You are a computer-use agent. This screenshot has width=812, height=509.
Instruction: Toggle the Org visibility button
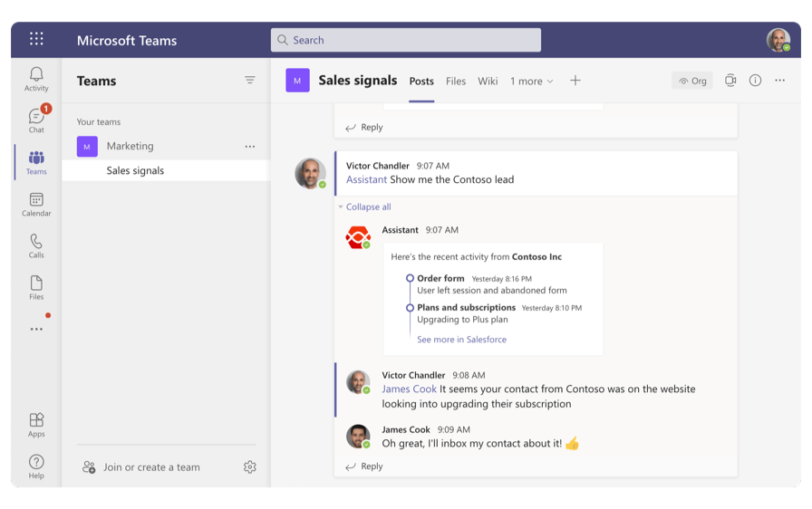[x=692, y=81]
